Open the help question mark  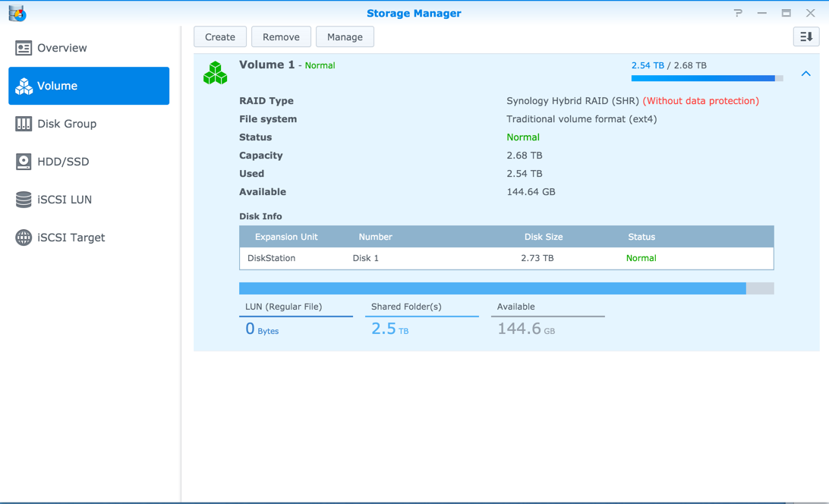click(738, 13)
